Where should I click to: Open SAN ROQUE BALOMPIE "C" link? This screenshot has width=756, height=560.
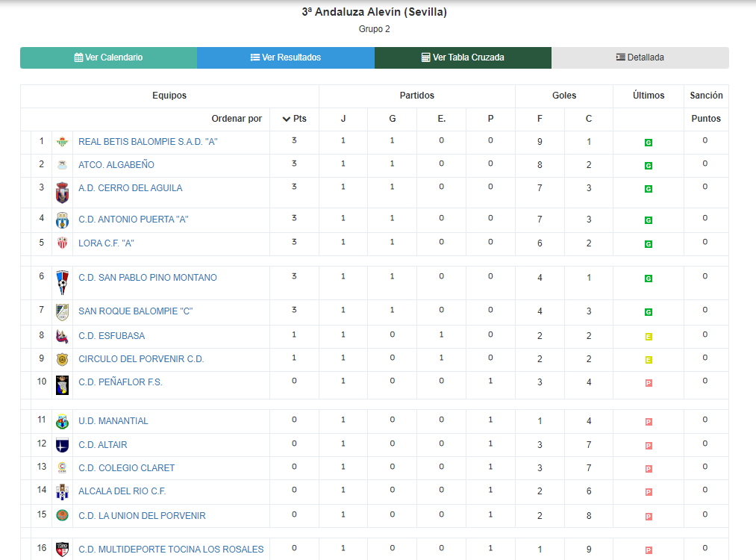coord(136,311)
